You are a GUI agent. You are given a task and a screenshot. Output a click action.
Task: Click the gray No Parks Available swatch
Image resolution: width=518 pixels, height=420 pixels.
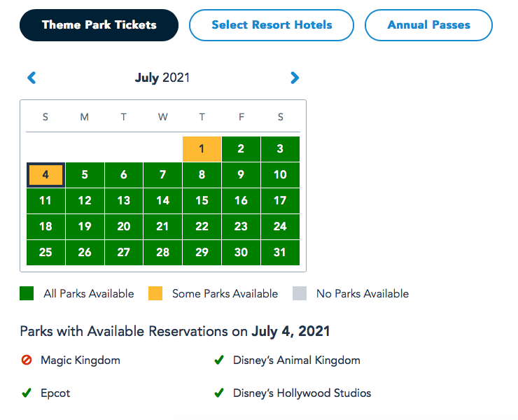[x=300, y=294]
